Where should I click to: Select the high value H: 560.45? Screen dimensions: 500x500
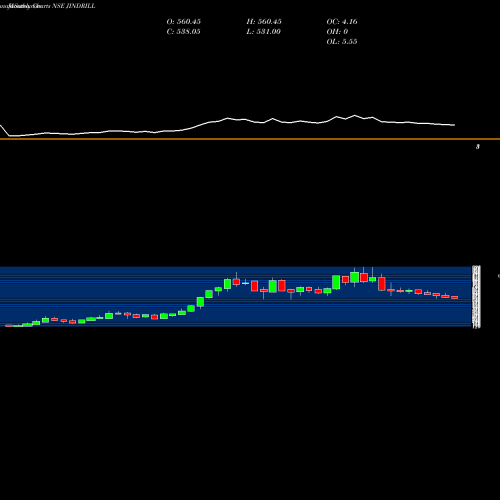pyautogui.click(x=264, y=22)
